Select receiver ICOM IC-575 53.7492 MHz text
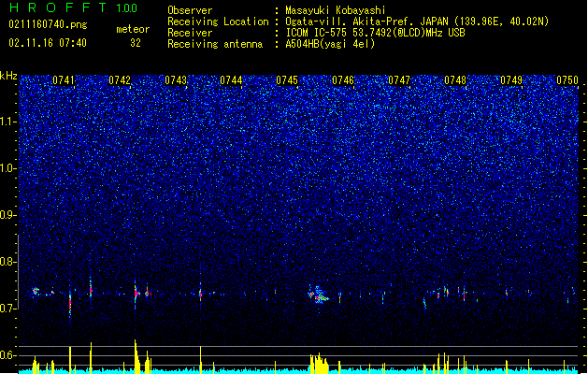588x374 pixels. (376, 33)
